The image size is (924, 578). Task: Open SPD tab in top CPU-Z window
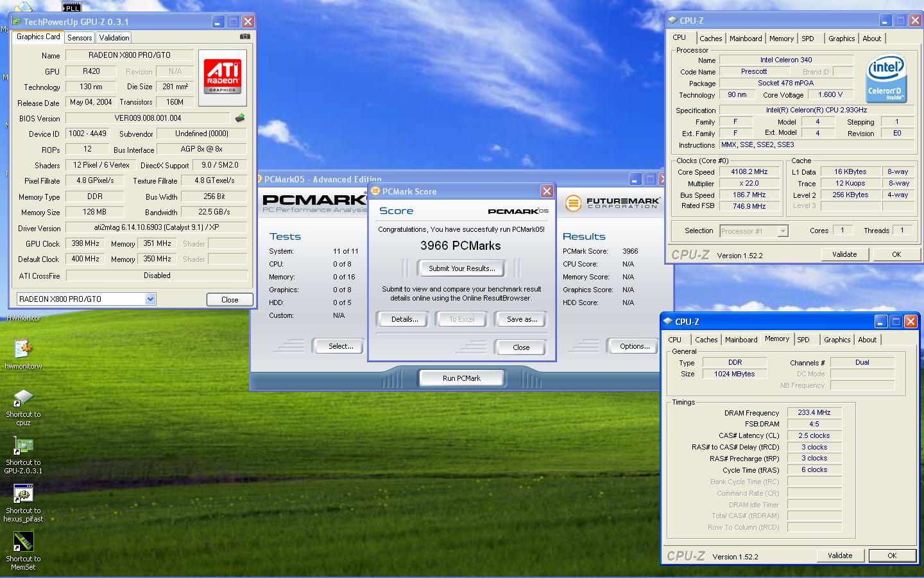coord(808,39)
